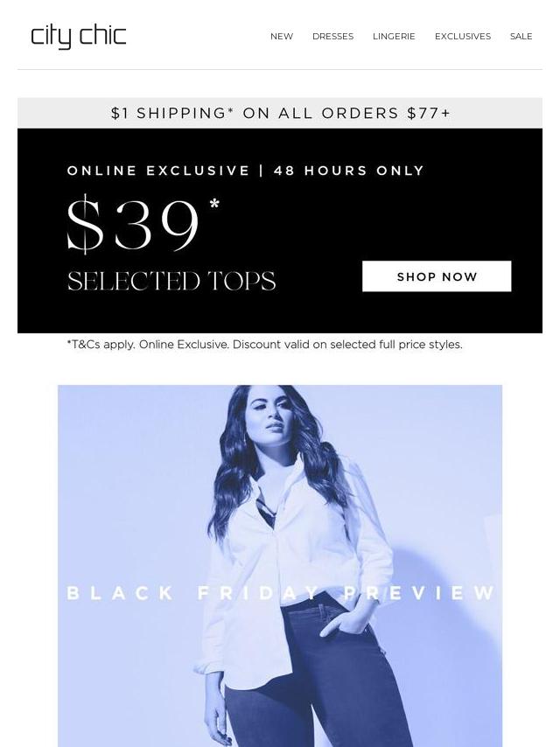Click the city chic logo
Screen dimensions: 560x747
pos(79,37)
